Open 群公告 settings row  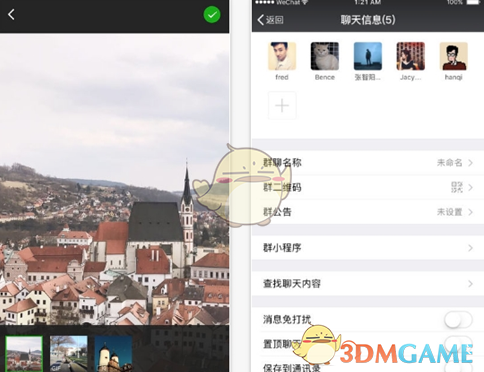[368, 212]
